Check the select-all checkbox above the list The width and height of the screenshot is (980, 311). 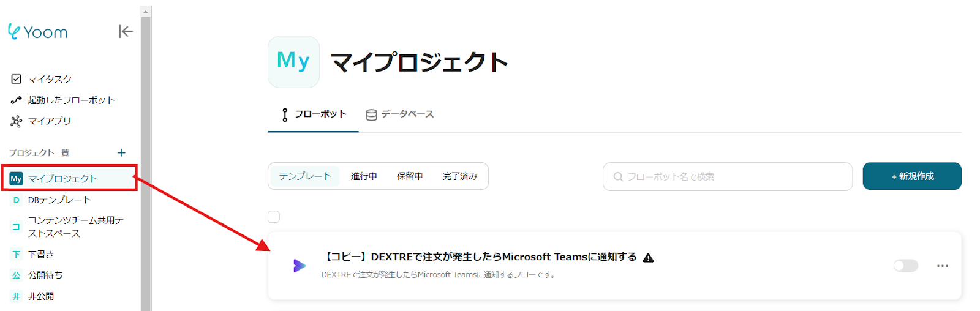(x=274, y=217)
